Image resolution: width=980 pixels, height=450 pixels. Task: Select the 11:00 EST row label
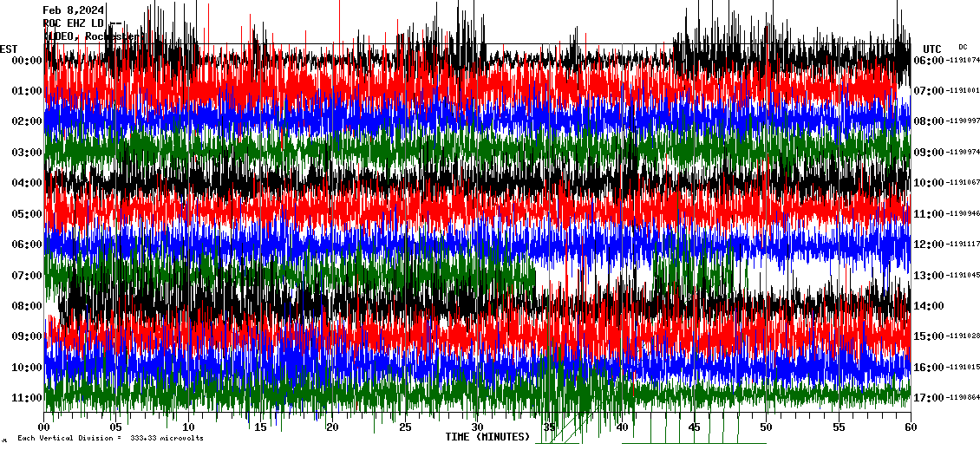pos(26,397)
